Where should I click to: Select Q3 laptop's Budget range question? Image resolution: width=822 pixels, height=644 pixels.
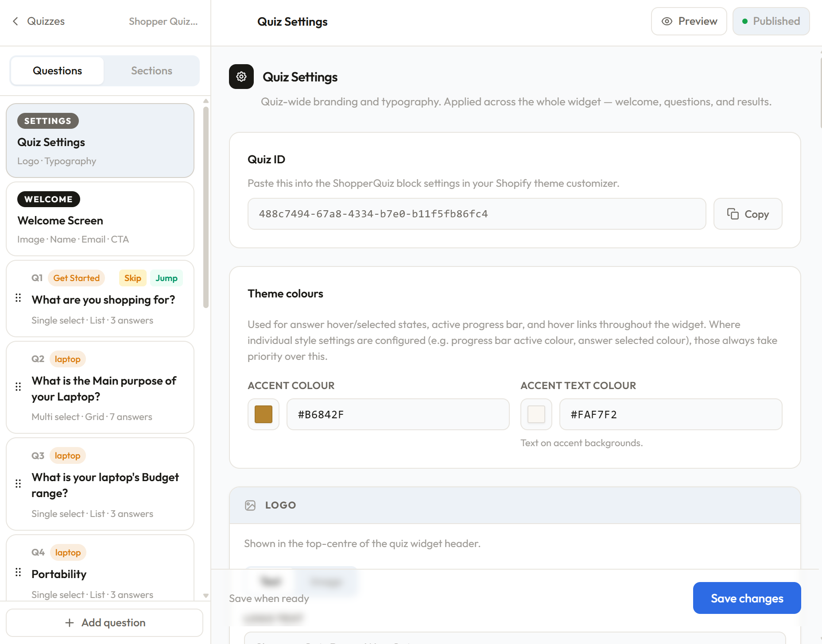coord(100,484)
